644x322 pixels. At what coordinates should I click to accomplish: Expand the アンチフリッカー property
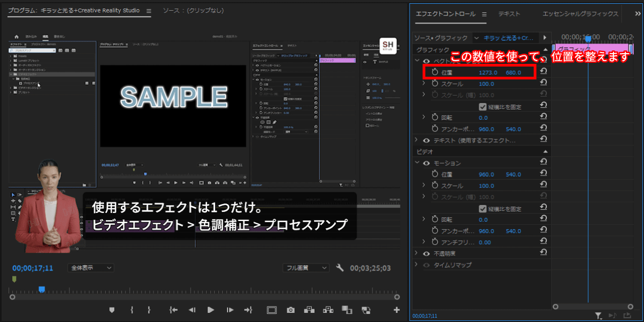(423, 242)
